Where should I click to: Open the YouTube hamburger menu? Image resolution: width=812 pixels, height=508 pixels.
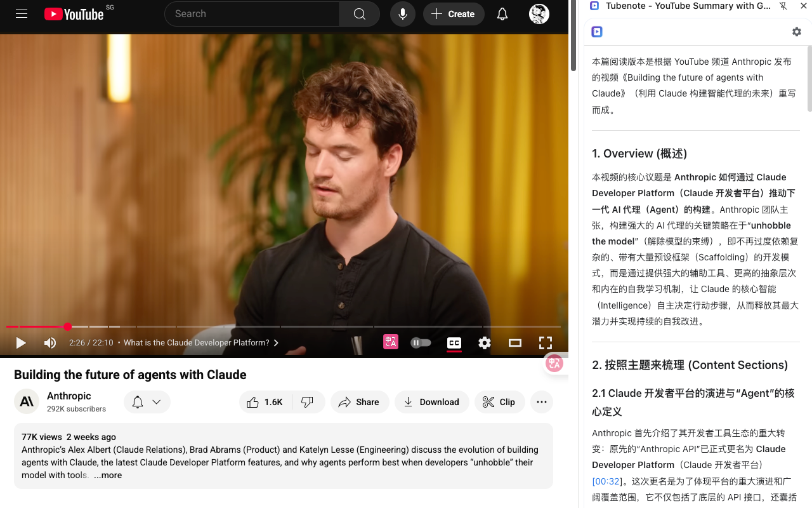pos(21,13)
